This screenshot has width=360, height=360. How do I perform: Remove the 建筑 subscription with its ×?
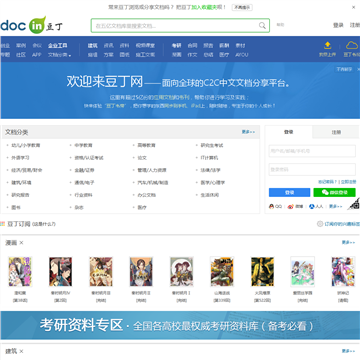tap(21, 351)
